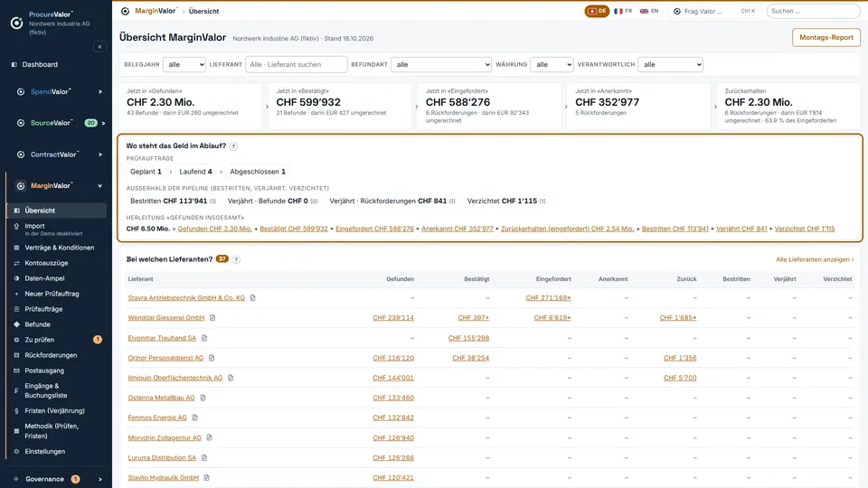This screenshot has width=868, height=488.
Task: Click document icon beside Morvdrin Zollagentur AG
Action: click(x=209, y=437)
